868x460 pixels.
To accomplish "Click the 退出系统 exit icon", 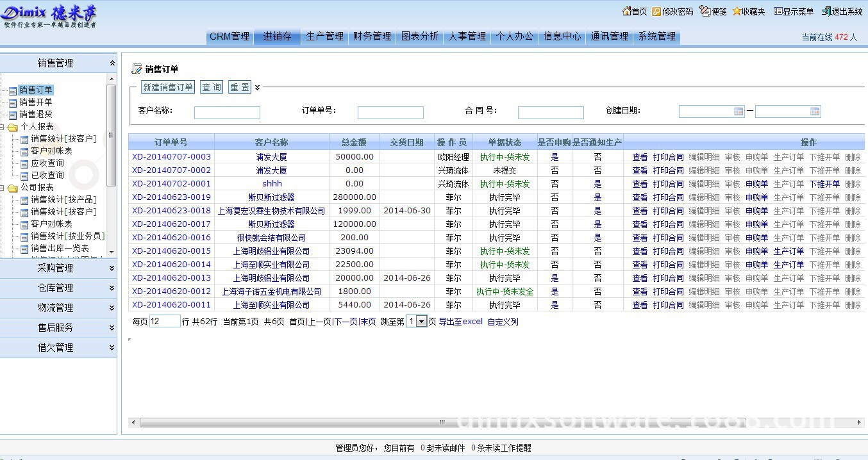I will [x=826, y=12].
